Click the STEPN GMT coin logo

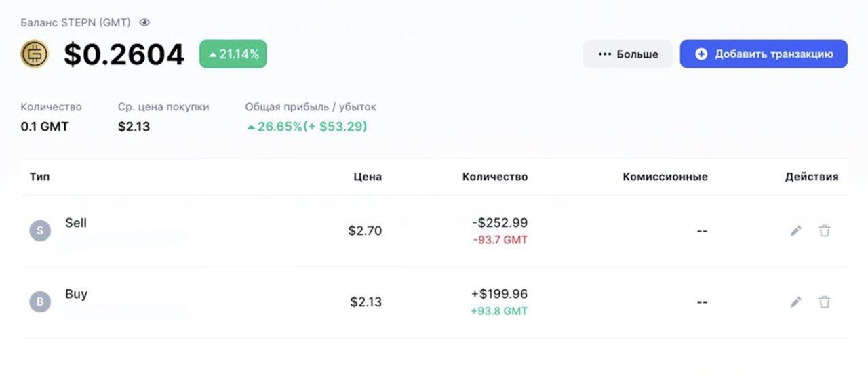(35, 54)
